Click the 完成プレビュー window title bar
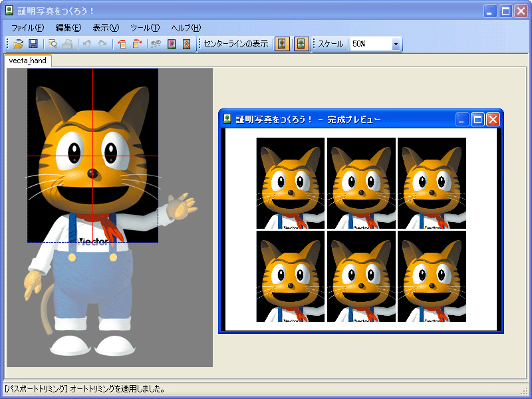 click(361, 120)
